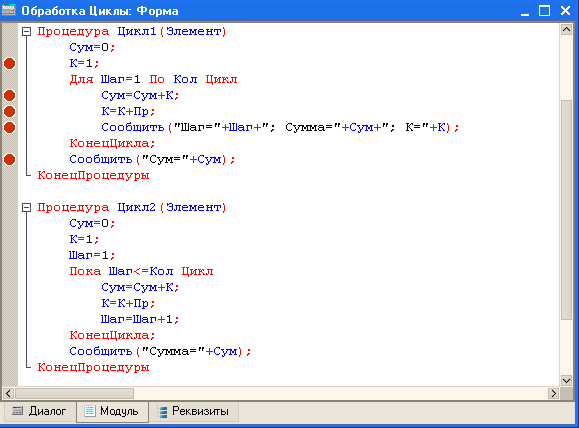Click the horizontal scrollbar thumb

tap(74, 393)
